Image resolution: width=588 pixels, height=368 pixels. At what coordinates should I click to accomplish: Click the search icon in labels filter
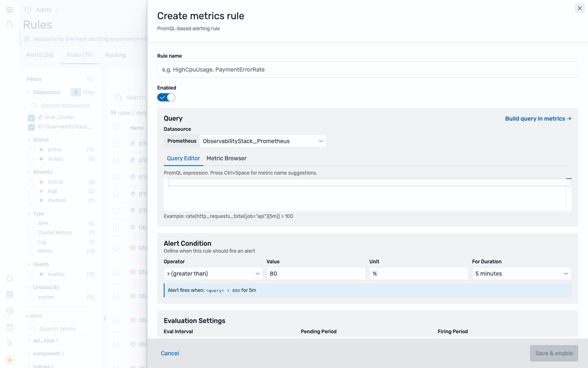click(x=33, y=329)
